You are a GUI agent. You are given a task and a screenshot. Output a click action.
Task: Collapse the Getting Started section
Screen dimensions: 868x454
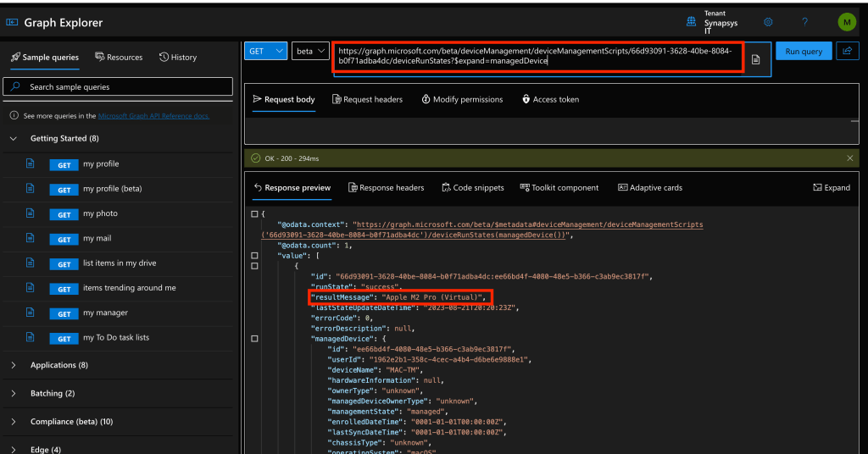(x=14, y=138)
